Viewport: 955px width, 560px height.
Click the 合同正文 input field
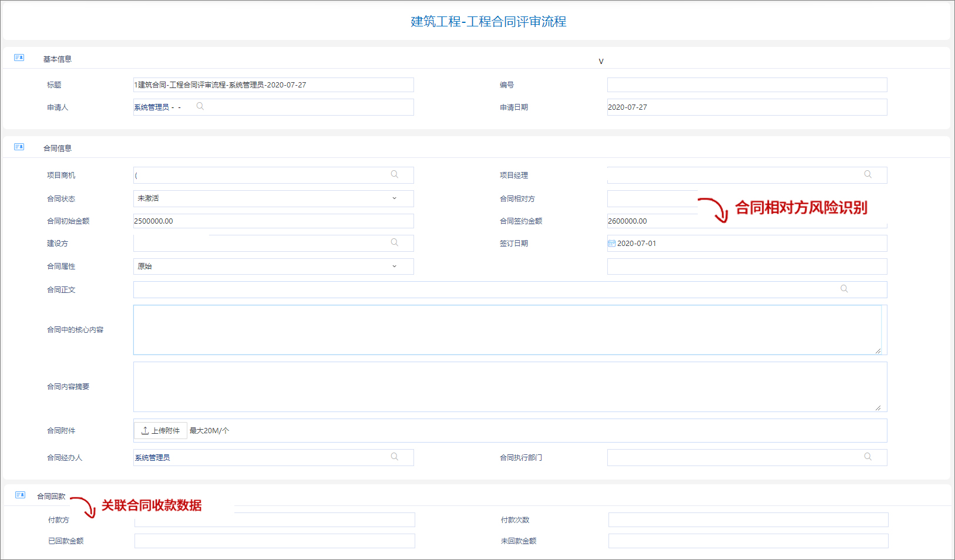coord(510,289)
